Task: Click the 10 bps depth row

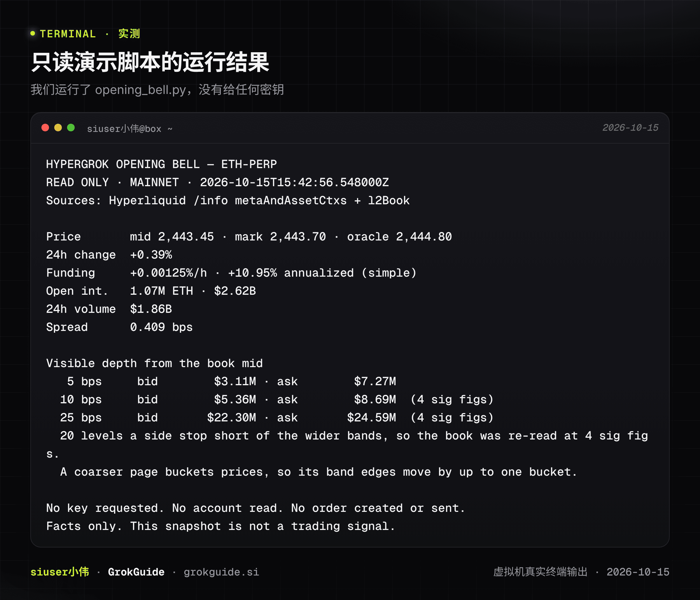Action: point(277,400)
